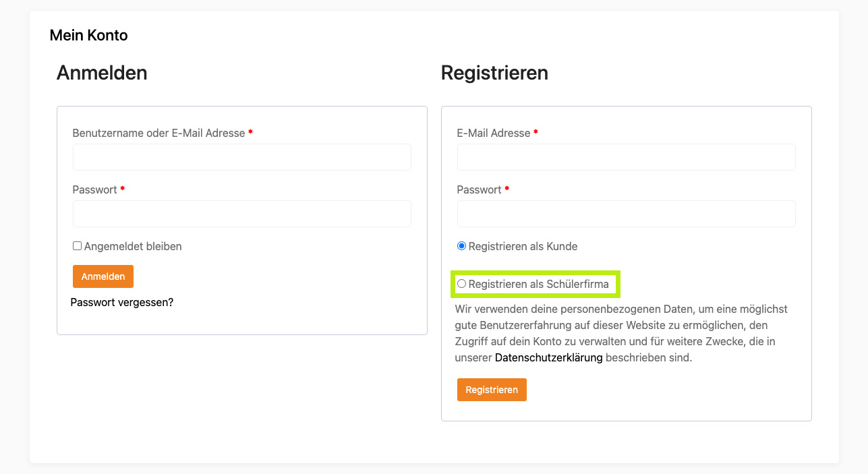This screenshot has width=868, height=474.
Task: Choose the Registrieren als Schülerfirma radio option
Action: [x=462, y=284]
